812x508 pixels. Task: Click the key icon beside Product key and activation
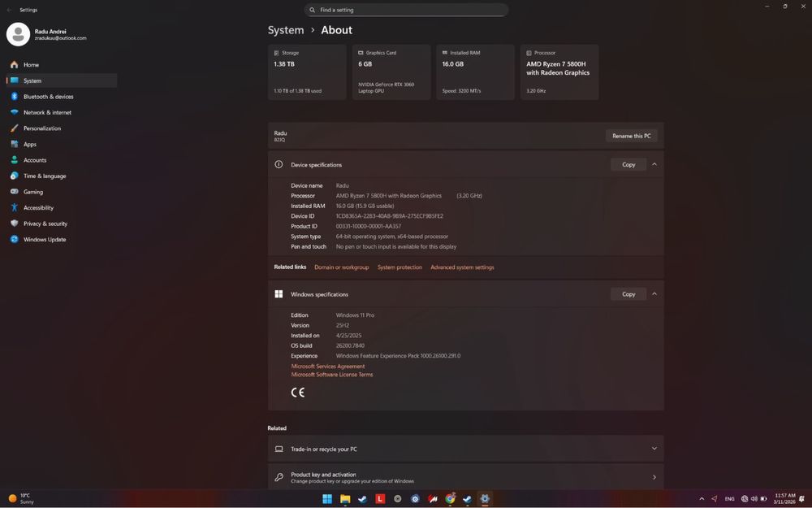click(x=279, y=477)
